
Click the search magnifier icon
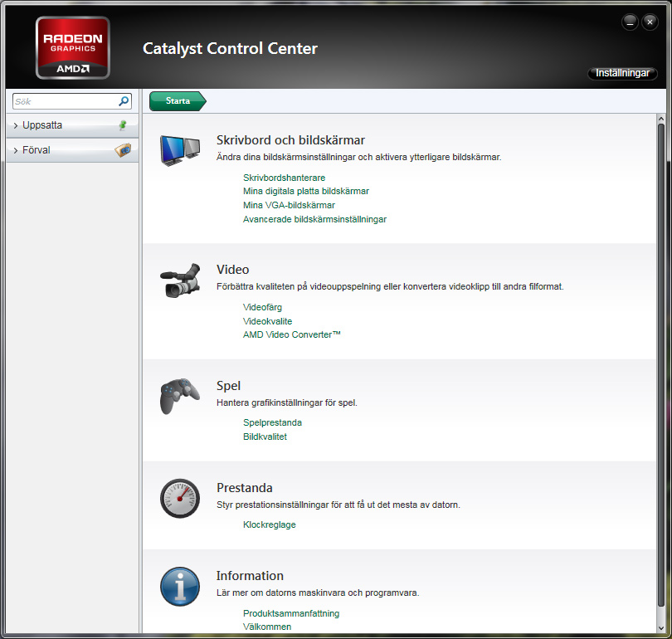[124, 101]
